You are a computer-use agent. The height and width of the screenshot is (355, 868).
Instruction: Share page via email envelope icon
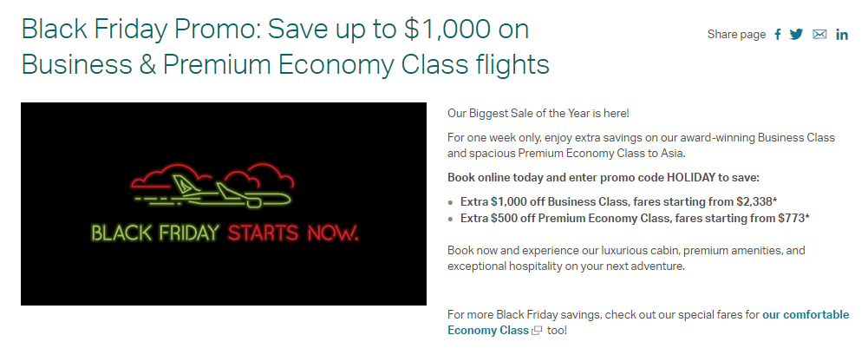[819, 35]
